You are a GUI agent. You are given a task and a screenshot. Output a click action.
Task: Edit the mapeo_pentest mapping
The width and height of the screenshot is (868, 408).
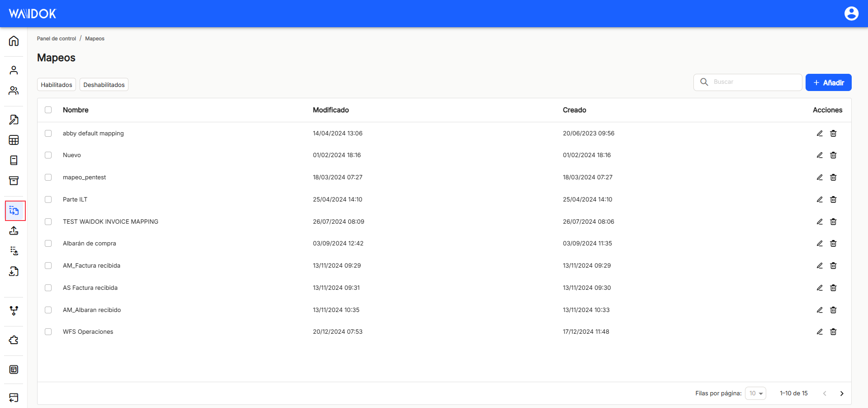click(x=820, y=177)
